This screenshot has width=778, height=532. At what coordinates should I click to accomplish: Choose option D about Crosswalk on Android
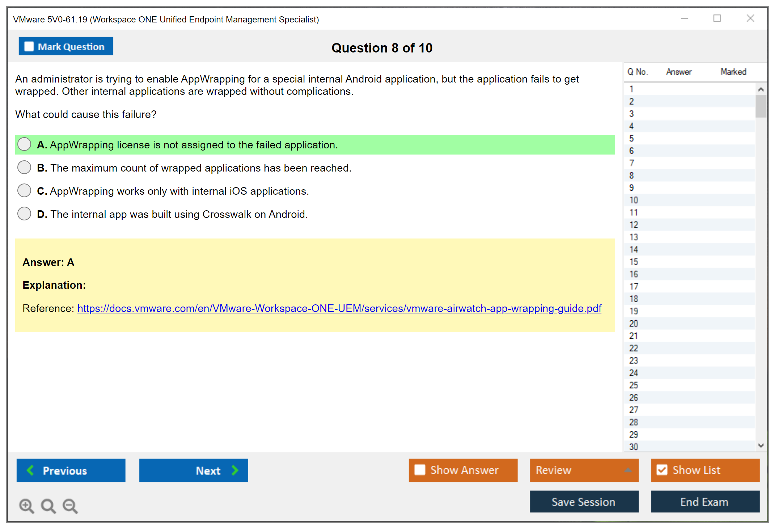pyautogui.click(x=24, y=214)
